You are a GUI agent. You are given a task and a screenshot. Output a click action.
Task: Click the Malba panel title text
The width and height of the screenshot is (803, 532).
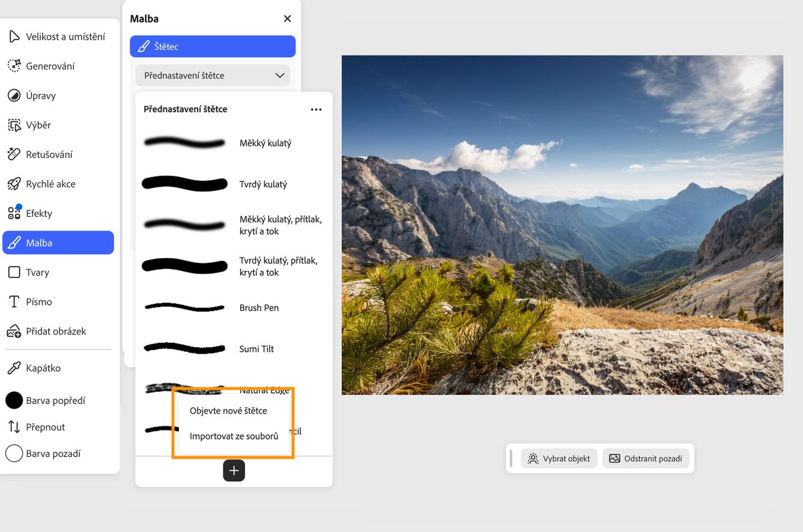pos(144,19)
